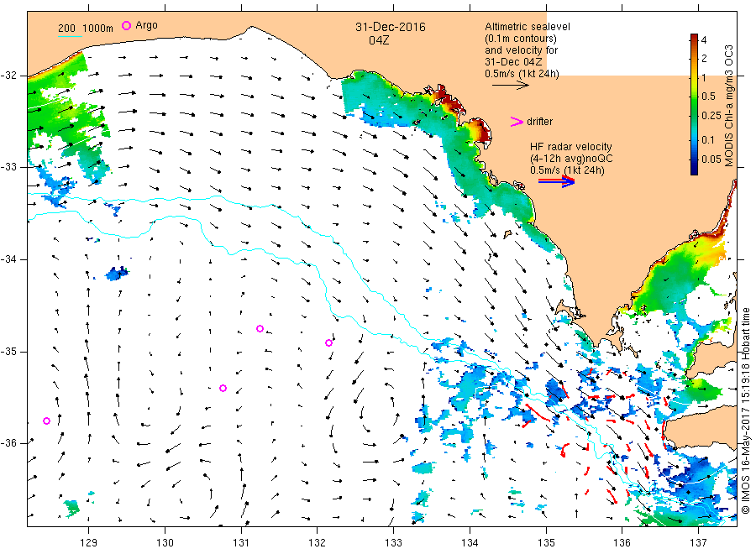Click the altimetric velocity scale arrow
Image resolution: width=756 pixels, height=554 pixels.
coord(511,86)
